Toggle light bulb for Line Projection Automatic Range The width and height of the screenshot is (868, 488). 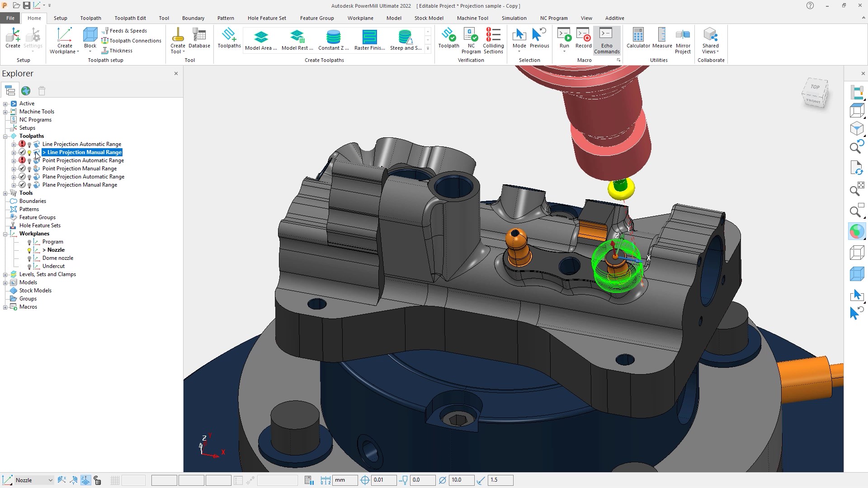(29, 145)
